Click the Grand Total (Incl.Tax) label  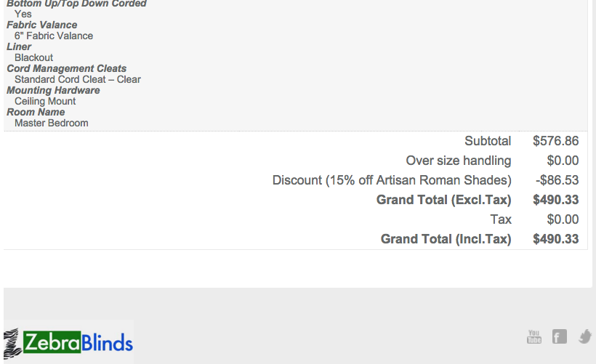click(x=446, y=239)
